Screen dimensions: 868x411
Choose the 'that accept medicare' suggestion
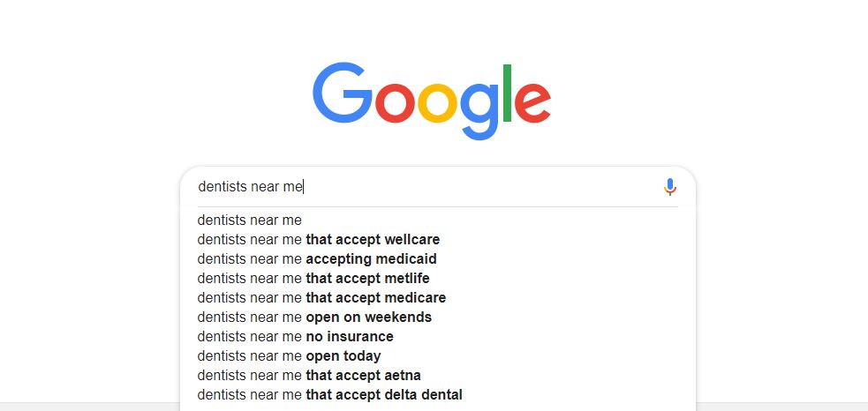437,297
